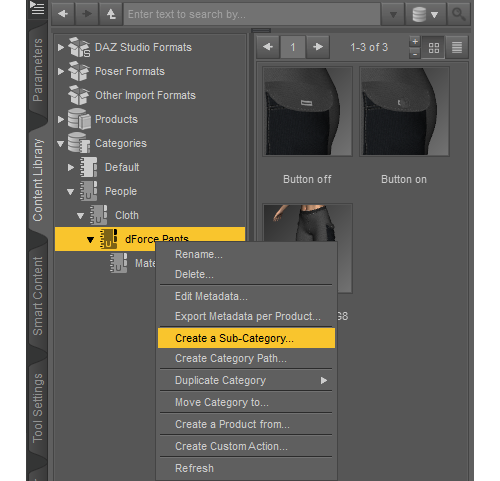
Task: Go back with the navigation arrow
Action: pos(63,14)
